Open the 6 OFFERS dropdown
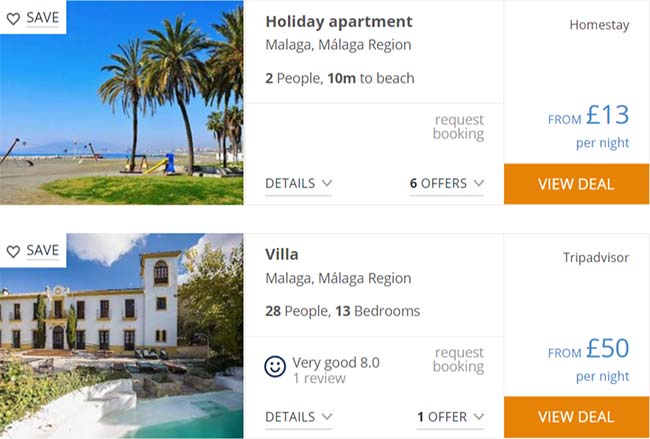Image resolution: width=650 pixels, height=439 pixels. [x=447, y=183]
